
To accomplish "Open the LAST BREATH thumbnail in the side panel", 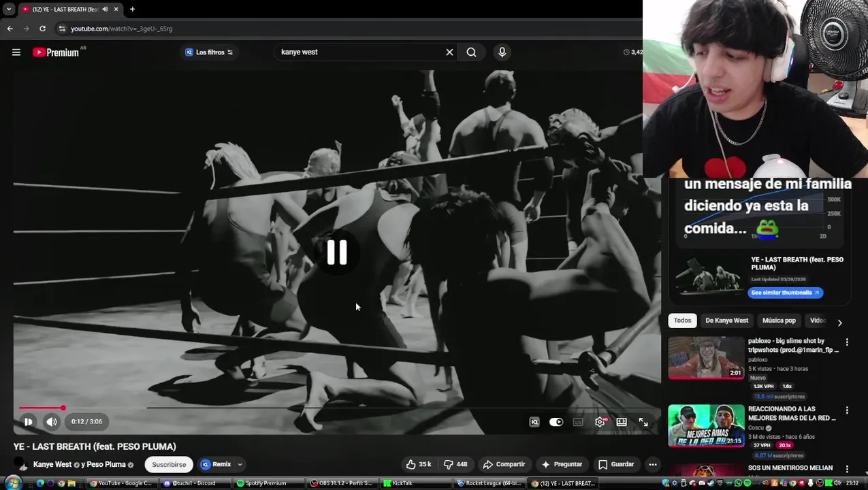I will (707, 277).
